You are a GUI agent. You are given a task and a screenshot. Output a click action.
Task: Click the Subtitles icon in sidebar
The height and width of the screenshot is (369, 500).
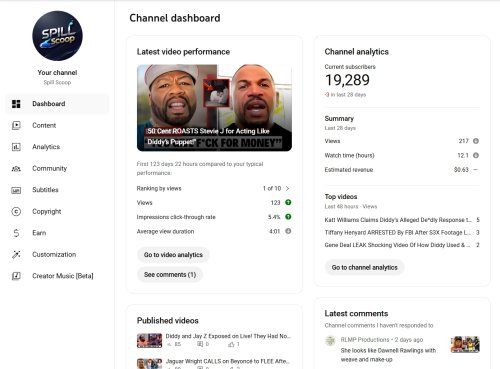coord(16,190)
